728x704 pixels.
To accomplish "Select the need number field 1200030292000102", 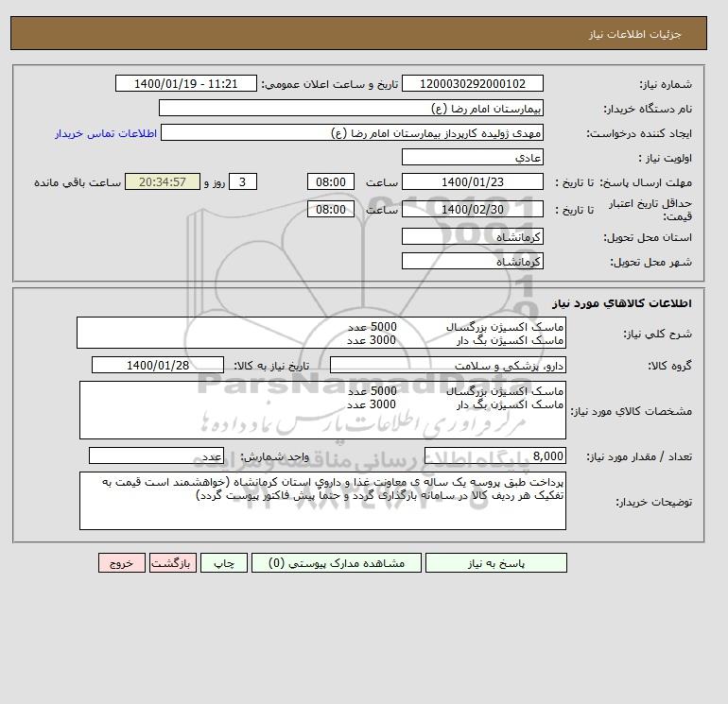I will [472, 83].
